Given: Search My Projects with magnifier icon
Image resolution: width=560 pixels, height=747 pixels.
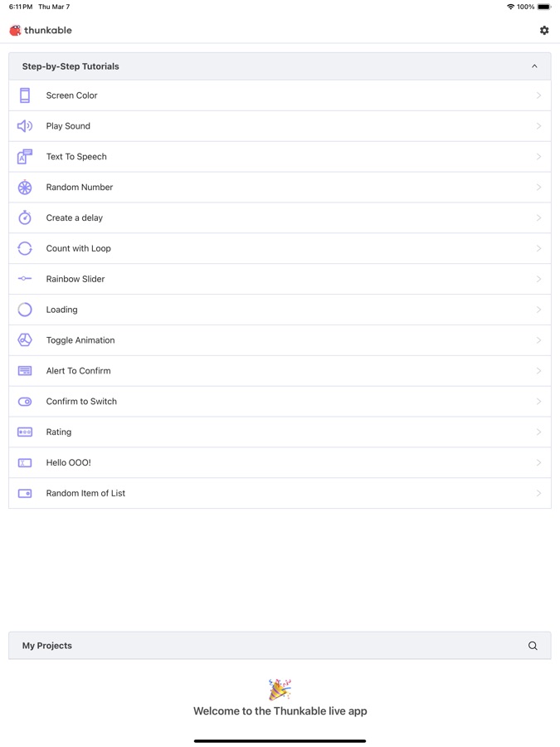Looking at the screenshot, I should 533,646.
